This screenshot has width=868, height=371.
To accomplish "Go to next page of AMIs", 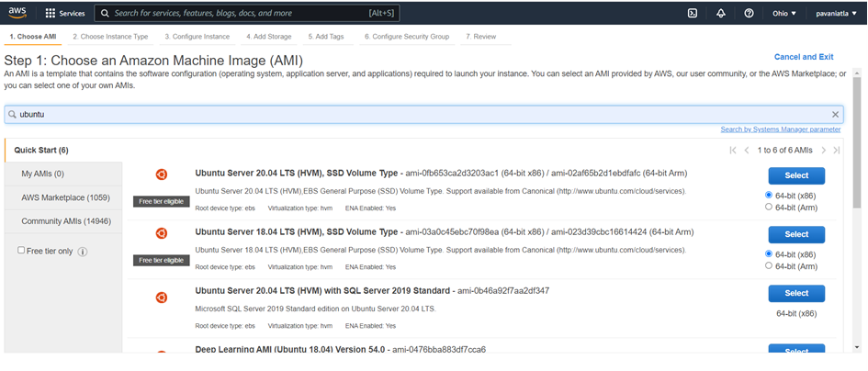I will [x=824, y=150].
